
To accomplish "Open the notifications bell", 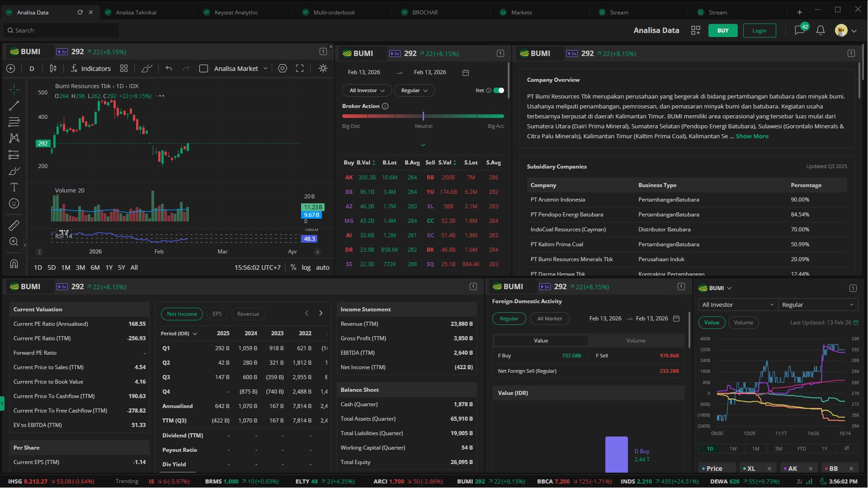I will click(x=820, y=30).
